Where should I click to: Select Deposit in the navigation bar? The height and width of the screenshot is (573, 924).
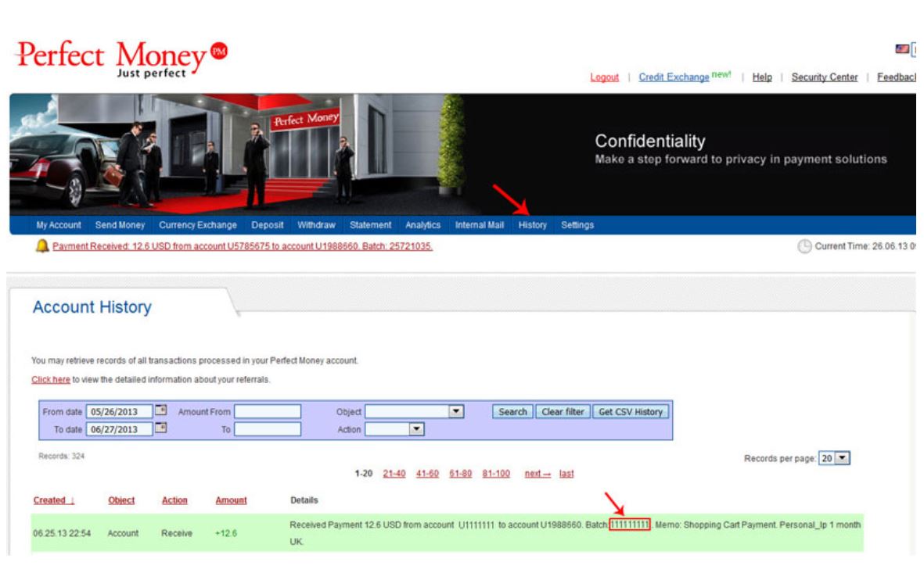tap(267, 225)
